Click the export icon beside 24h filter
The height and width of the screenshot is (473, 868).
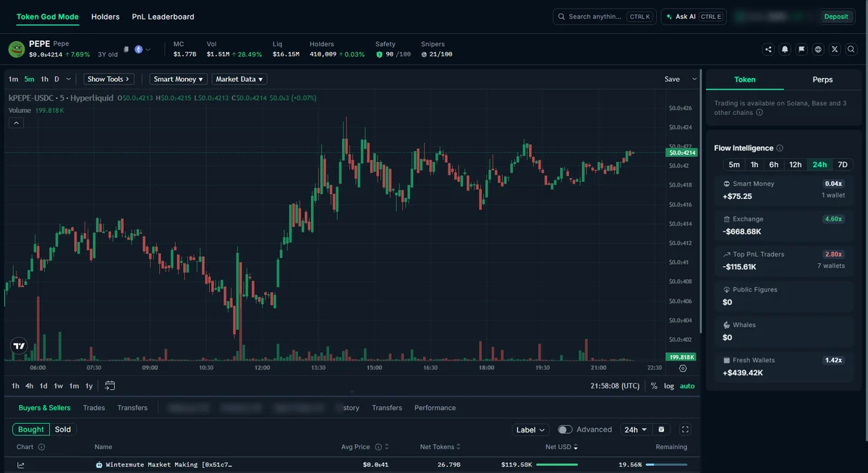tap(661, 430)
